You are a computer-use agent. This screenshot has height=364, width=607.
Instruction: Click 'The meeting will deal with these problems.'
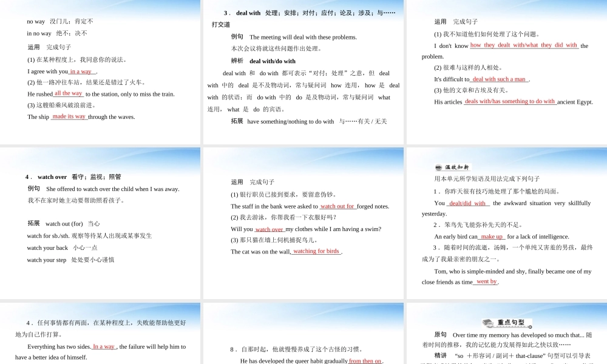pyautogui.click(x=303, y=37)
